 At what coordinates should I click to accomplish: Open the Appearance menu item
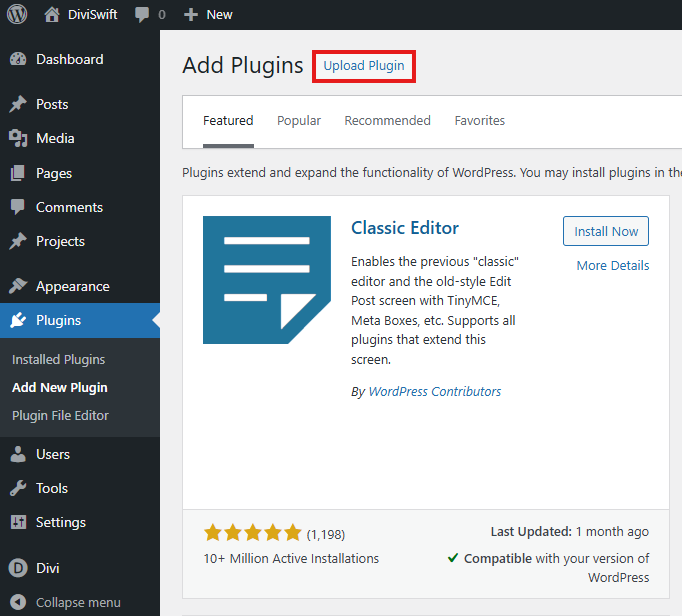coord(73,286)
